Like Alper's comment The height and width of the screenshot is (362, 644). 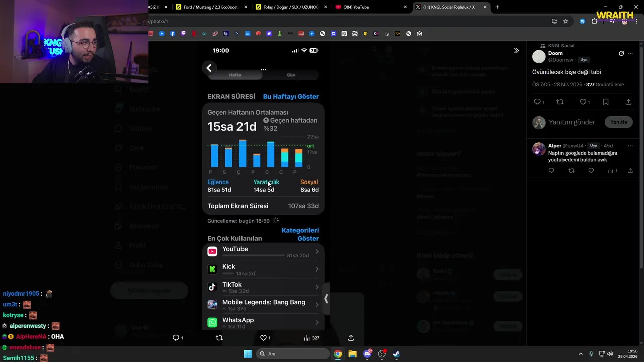[x=591, y=171]
